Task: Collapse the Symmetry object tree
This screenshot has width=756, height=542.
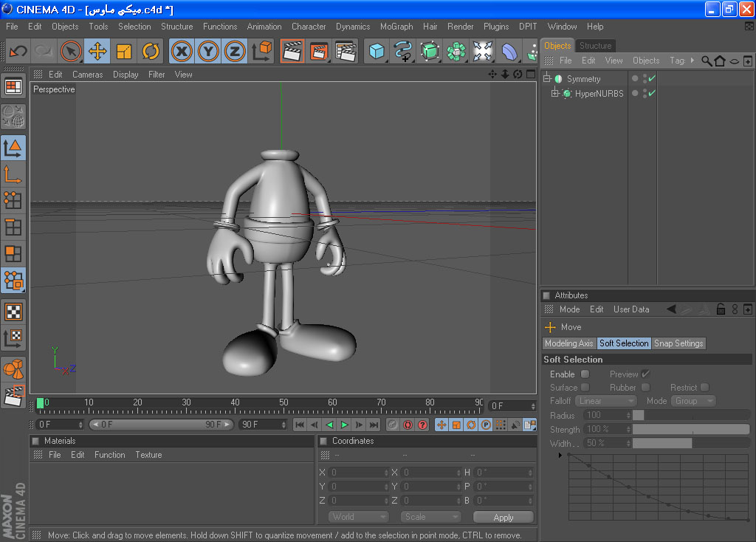Action: (x=547, y=78)
